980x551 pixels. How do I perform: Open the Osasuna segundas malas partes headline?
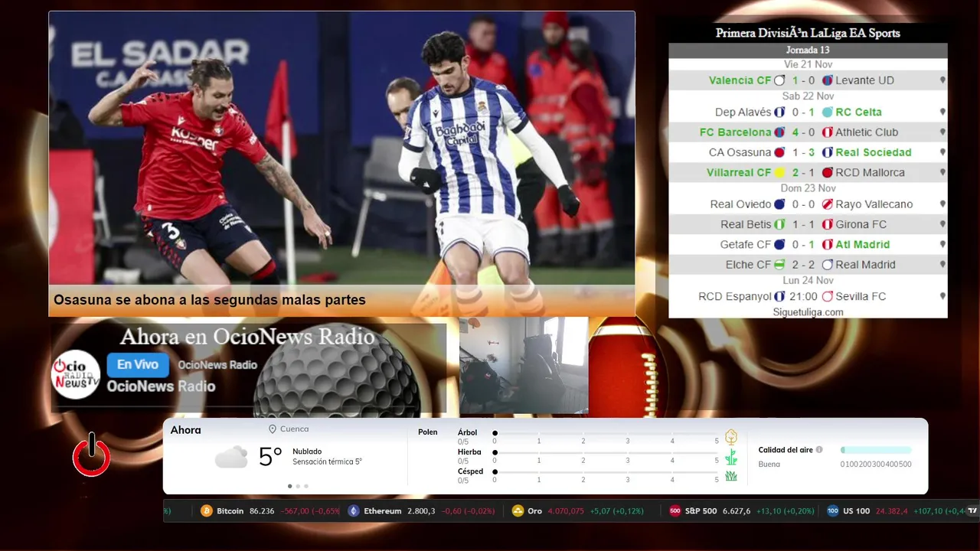pyautogui.click(x=210, y=300)
